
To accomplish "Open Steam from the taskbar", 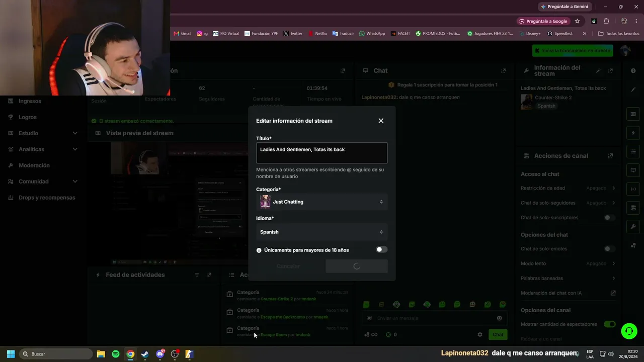I will (145, 354).
